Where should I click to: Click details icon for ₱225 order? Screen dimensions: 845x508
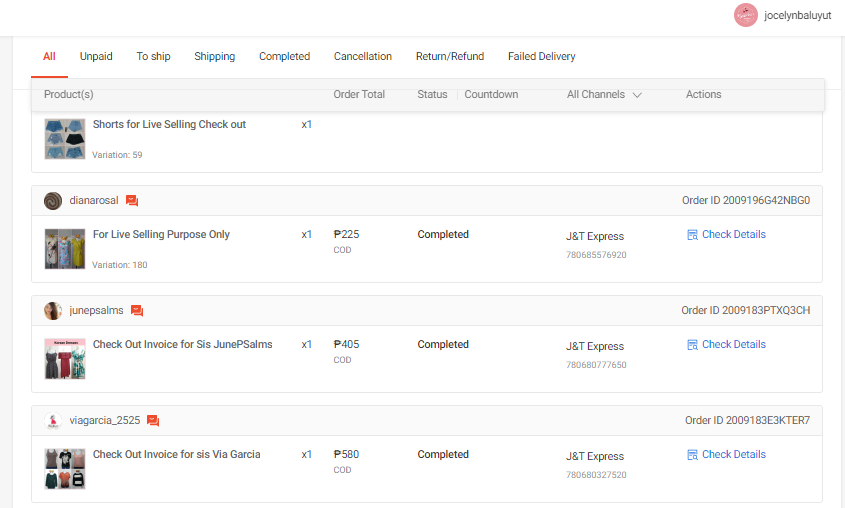click(x=692, y=235)
